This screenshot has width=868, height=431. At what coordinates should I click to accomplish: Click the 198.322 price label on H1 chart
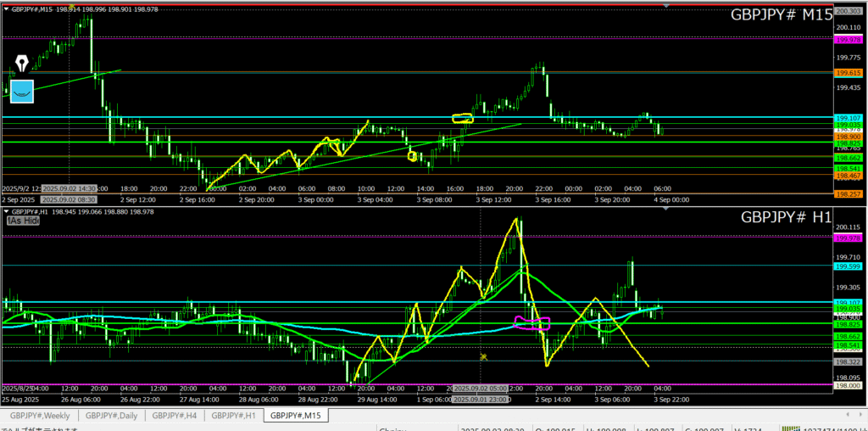click(848, 361)
